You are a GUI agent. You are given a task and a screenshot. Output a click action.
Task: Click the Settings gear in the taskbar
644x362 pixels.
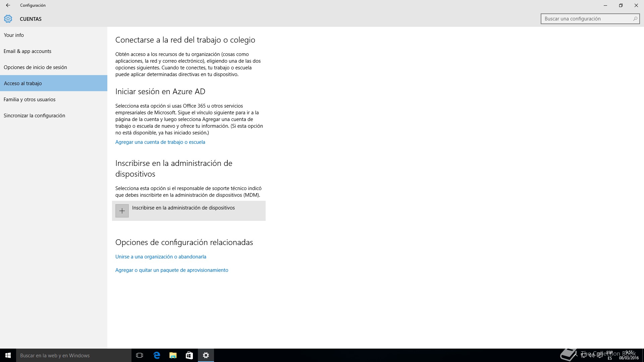(x=206, y=355)
